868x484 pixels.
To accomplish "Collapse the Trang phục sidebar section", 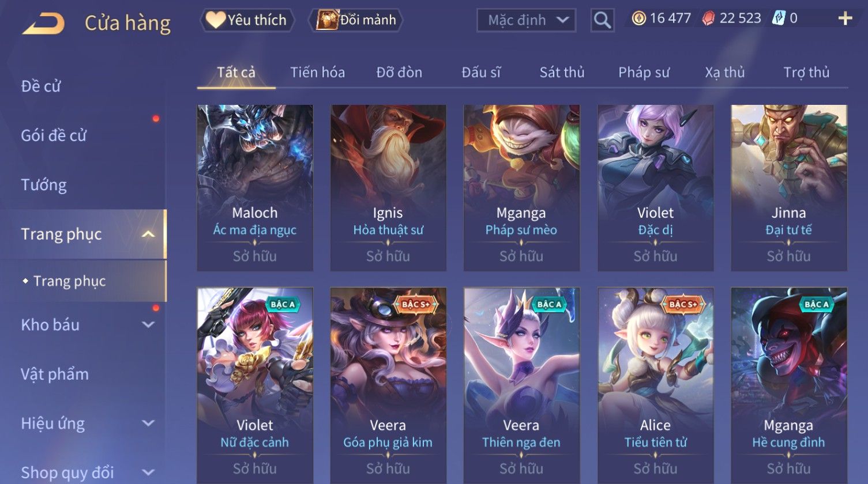I will point(148,234).
